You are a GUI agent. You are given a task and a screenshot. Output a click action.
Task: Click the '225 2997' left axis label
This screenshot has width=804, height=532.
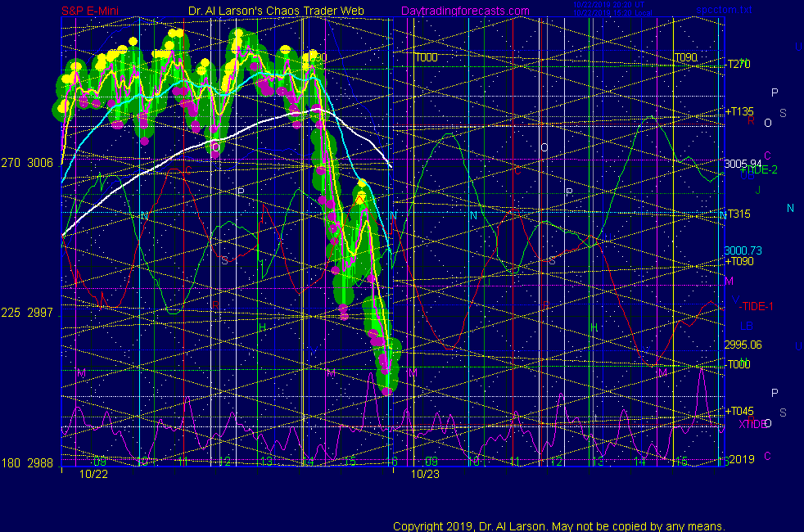(x=27, y=313)
